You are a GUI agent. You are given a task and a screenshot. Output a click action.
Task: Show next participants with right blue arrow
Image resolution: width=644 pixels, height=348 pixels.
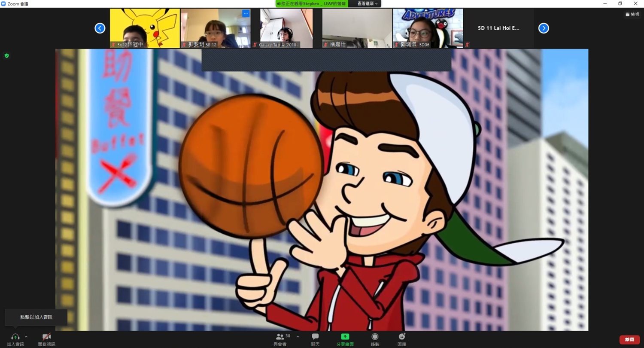(544, 28)
